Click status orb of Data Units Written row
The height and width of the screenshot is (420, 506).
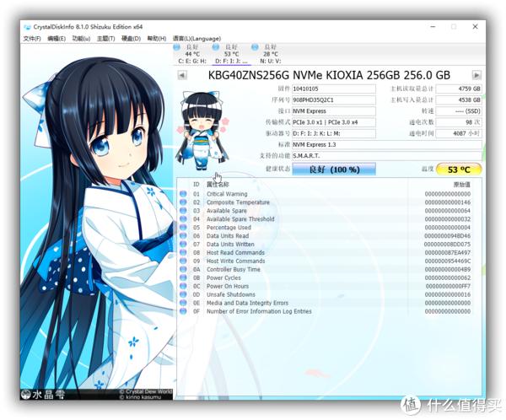click(x=183, y=244)
